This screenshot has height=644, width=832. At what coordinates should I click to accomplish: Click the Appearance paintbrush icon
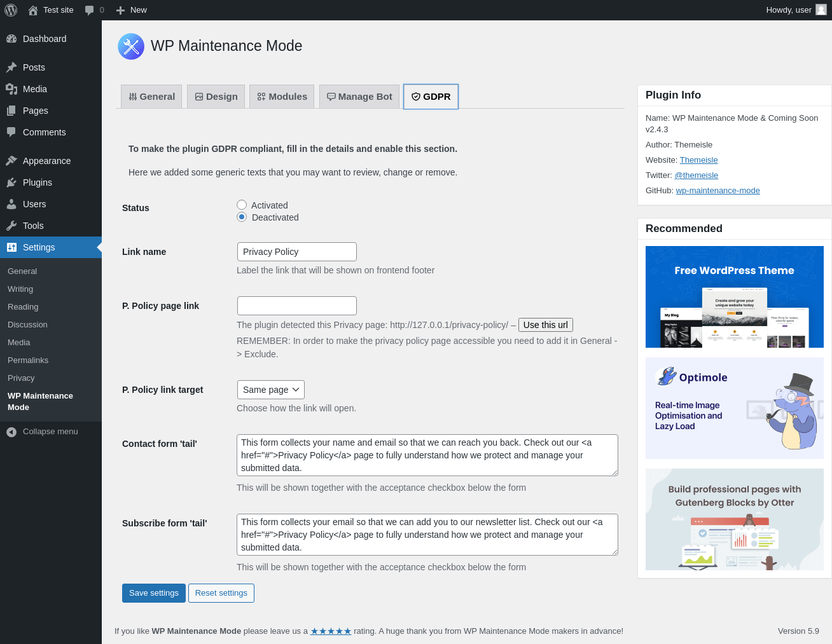(11, 161)
